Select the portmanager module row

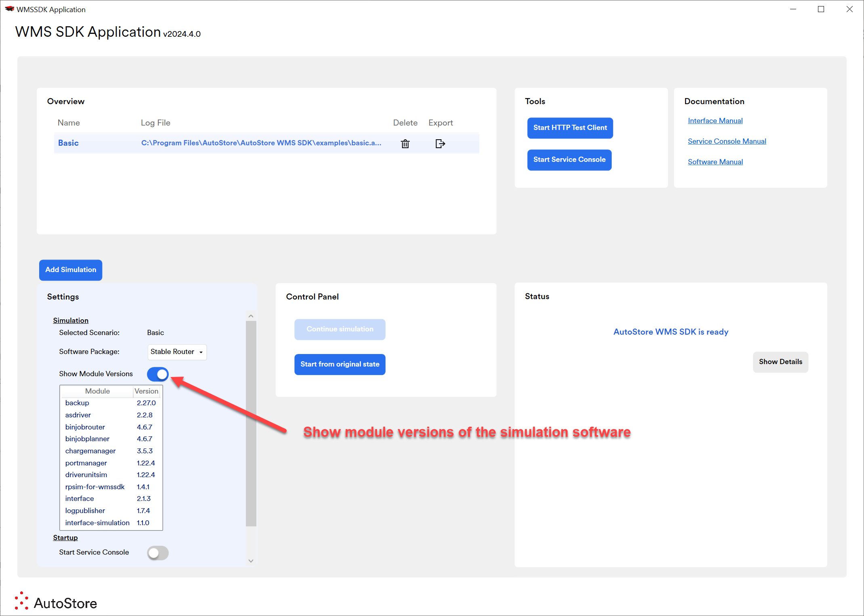(x=111, y=463)
